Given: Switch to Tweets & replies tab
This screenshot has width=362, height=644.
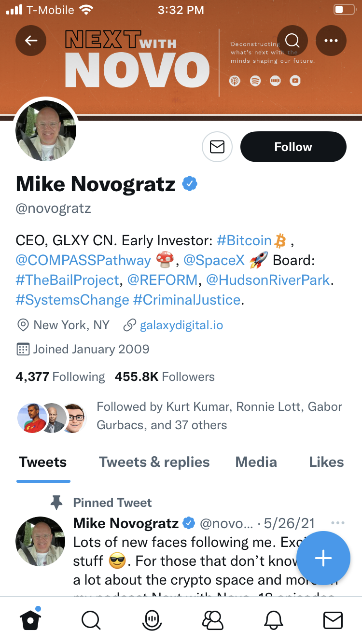Looking at the screenshot, I should tap(154, 462).
